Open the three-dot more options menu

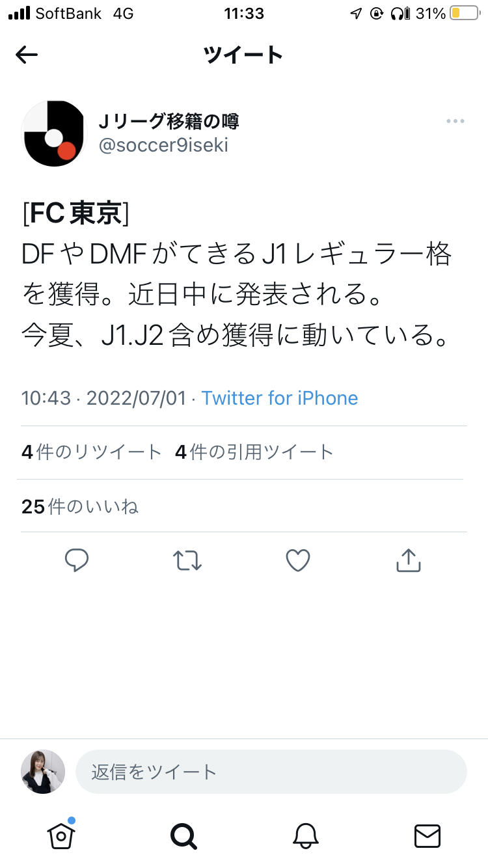tap(455, 121)
